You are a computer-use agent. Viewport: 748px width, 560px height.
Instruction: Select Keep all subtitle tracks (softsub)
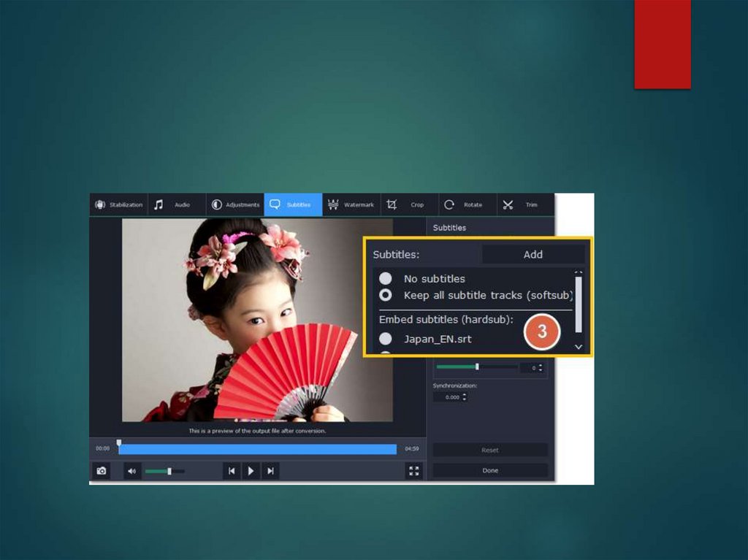(x=386, y=296)
